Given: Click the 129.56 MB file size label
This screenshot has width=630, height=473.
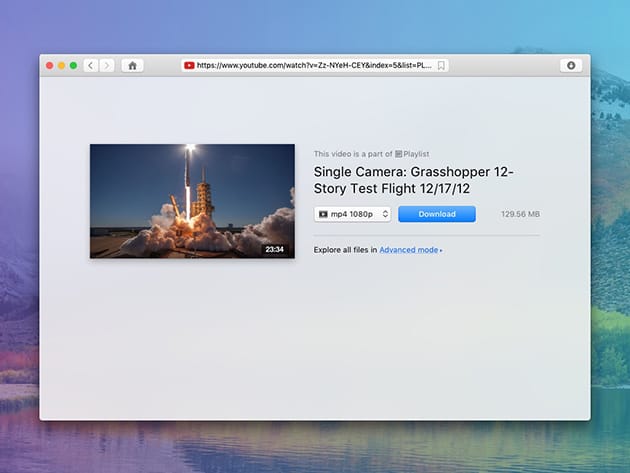Looking at the screenshot, I should point(520,214).
